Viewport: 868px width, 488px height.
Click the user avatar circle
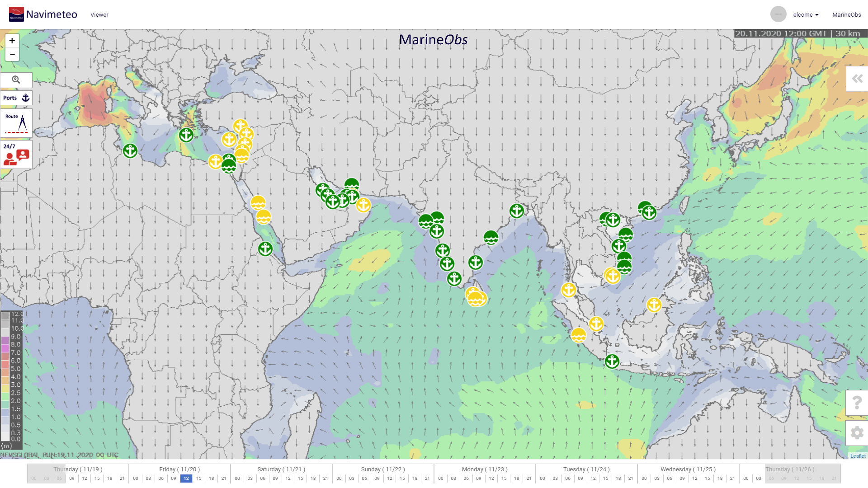click(x=778, y=14)
